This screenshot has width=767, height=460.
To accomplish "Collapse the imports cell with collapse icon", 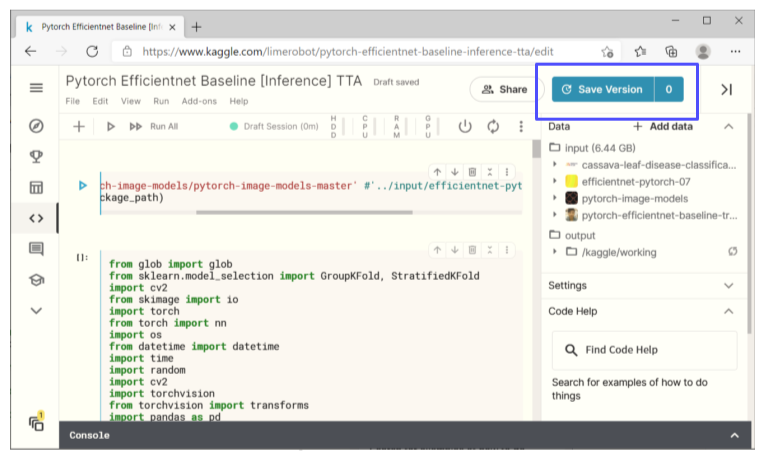I will coord(490,250).
